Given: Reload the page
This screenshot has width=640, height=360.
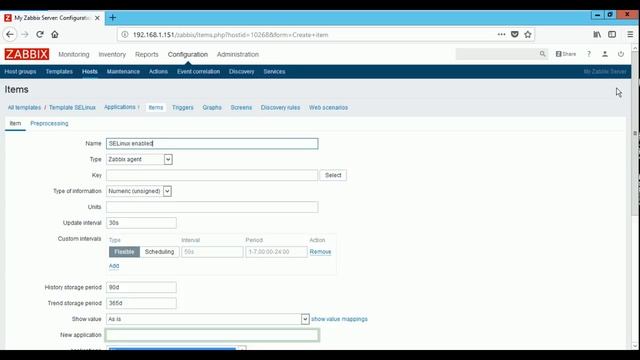Looking at the screenshot, I should [40, 35].
